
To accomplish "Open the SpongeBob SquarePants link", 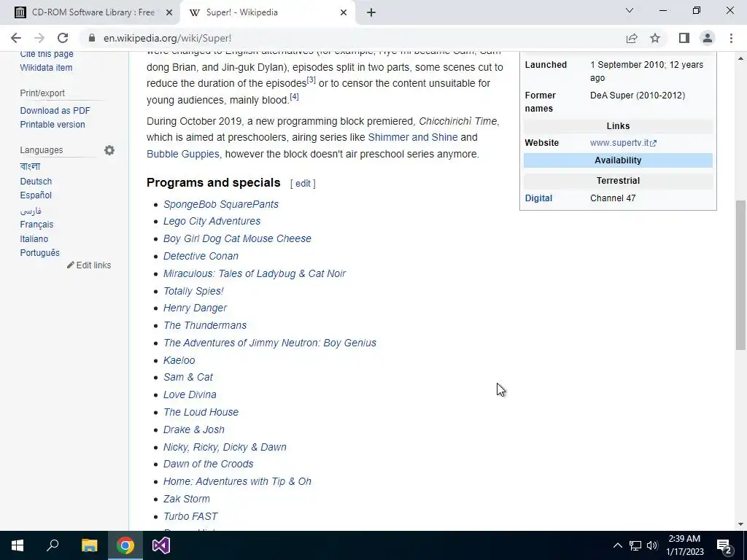I will [221, 204].
